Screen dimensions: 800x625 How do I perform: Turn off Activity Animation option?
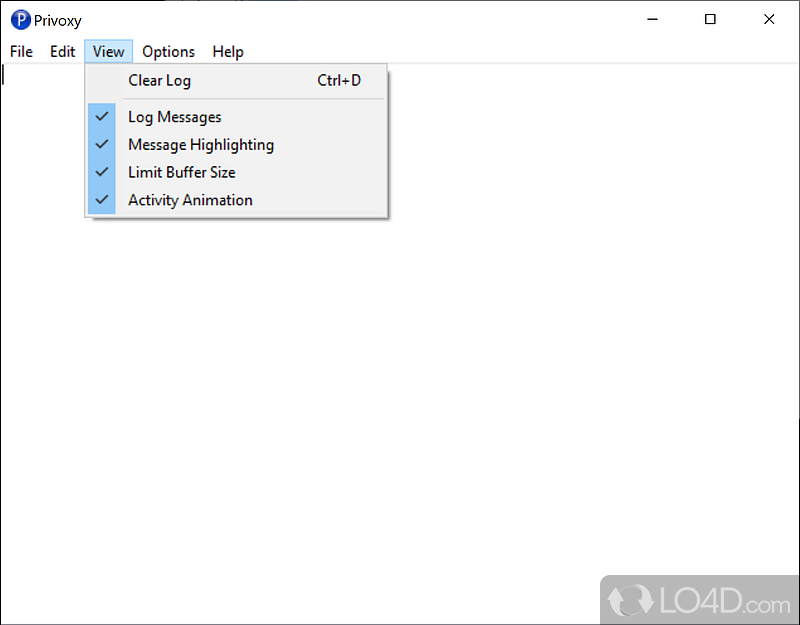tap(190, 200)
